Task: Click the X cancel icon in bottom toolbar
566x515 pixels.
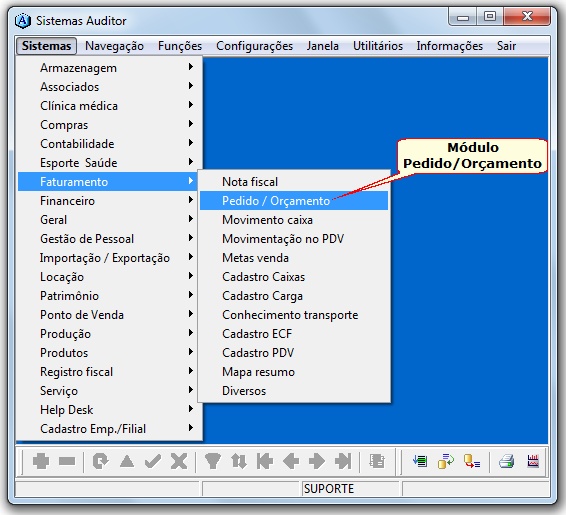Action: 179,461
